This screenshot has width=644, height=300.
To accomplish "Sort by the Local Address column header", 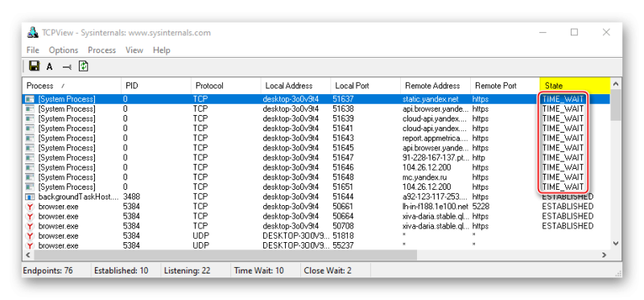I will [x=295, y=86].
